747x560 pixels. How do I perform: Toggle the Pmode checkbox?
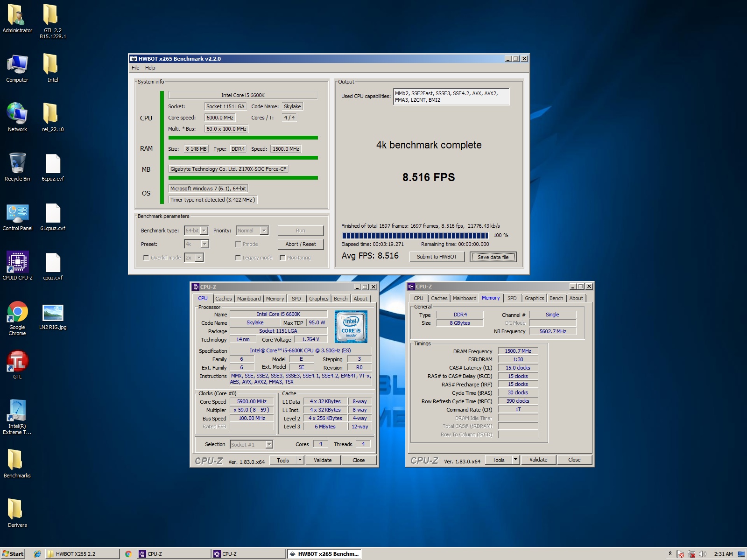238,244
